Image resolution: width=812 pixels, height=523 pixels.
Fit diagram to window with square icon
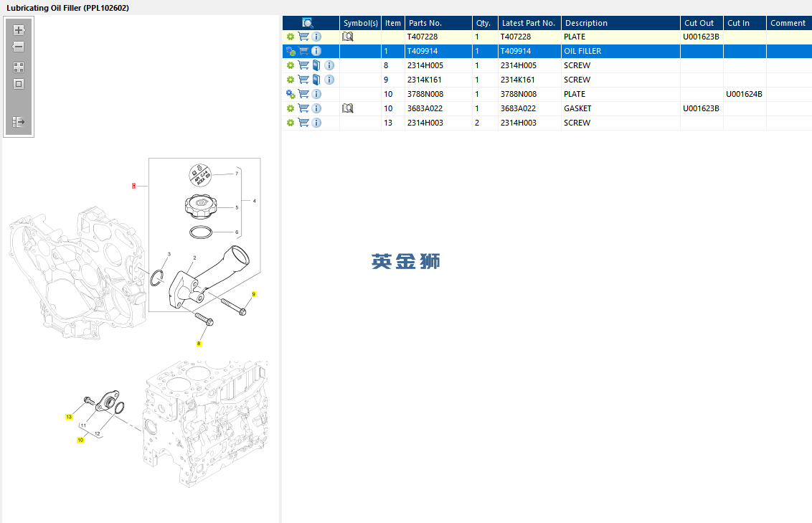[19, 84]
